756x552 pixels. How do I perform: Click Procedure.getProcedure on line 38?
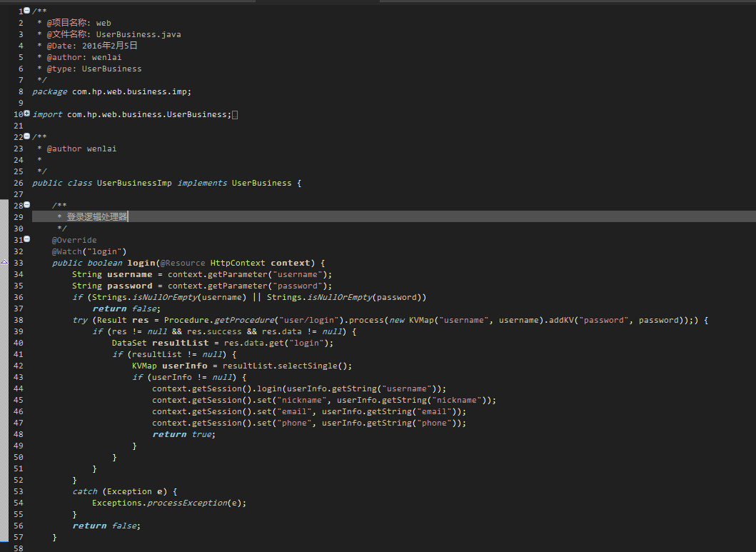coord(218,320)
